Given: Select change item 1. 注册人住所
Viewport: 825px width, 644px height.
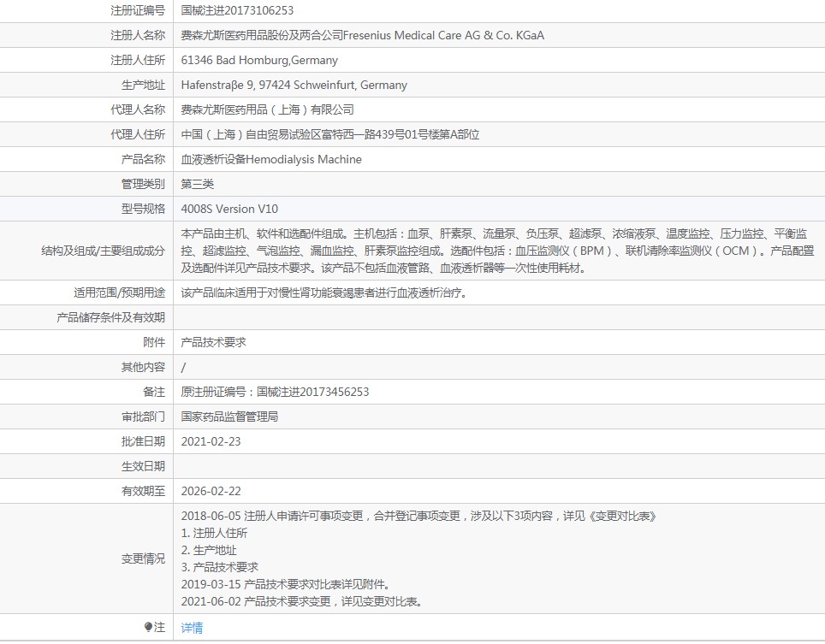Looking at the screenshot, I should coord(214,533).
